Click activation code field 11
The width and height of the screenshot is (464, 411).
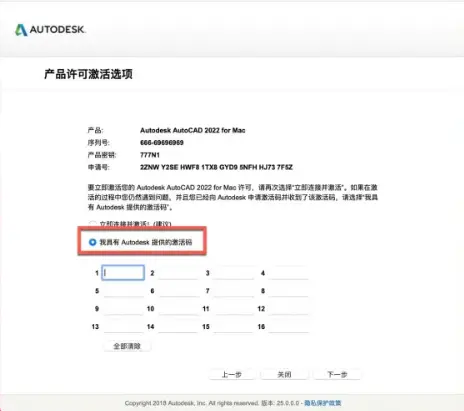point(233,309)
